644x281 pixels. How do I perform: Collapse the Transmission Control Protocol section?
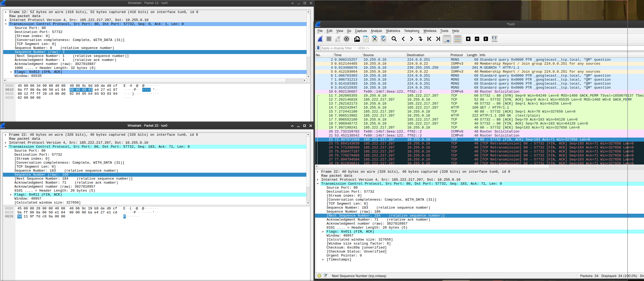coord(317,184)
